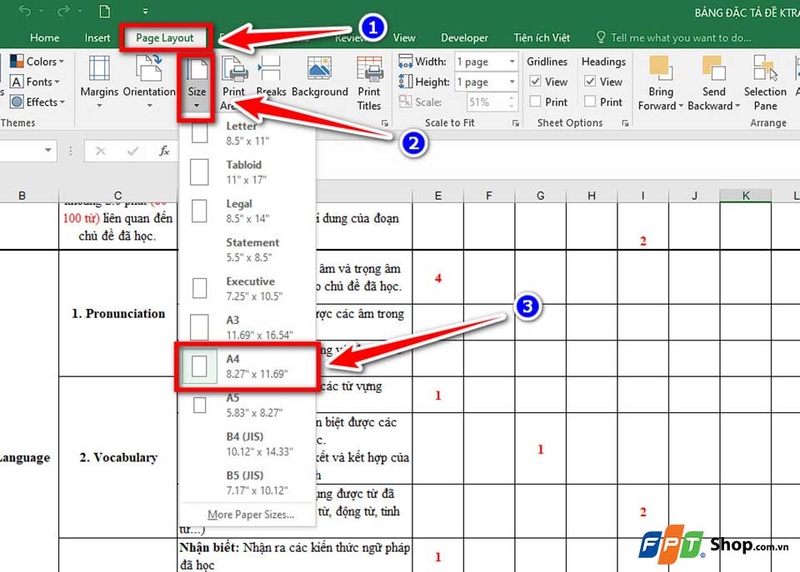This screenshot has height=572, width=800.
Task: Click red '4' in column E
Action: [438, 278]
